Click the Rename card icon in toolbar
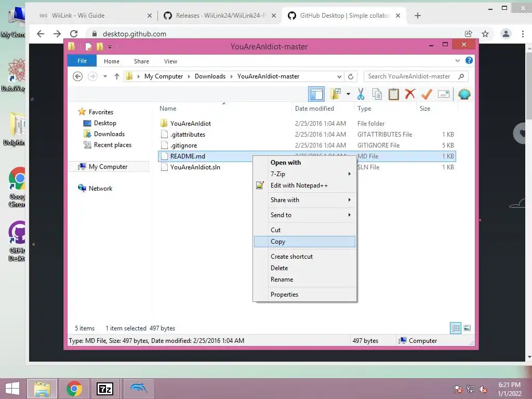The height and width of the screenshot is (399, 532). coord(444,94)
